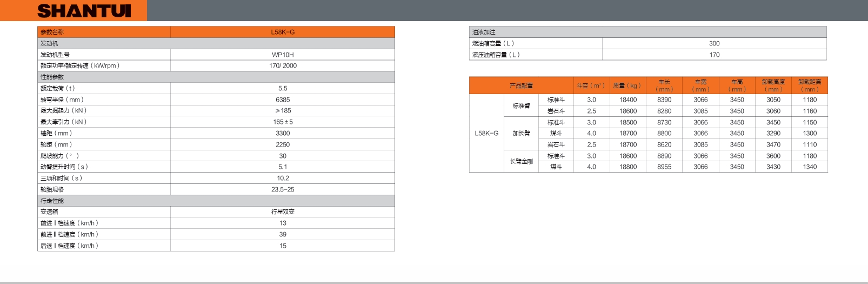Select the L58K-G model cell in product table
868x284 pixels.
(486, 133)
